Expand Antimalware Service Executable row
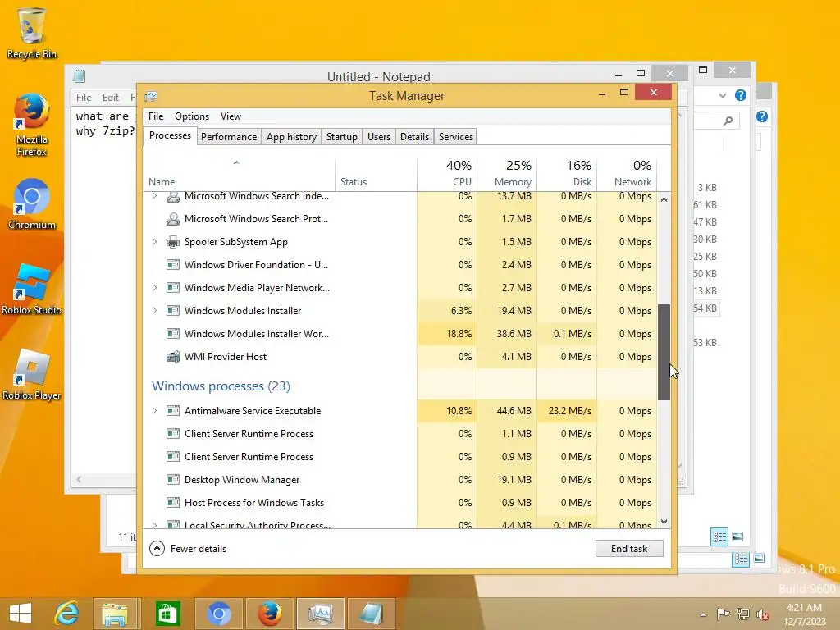 pyautogui.click(x=154, y=411)
